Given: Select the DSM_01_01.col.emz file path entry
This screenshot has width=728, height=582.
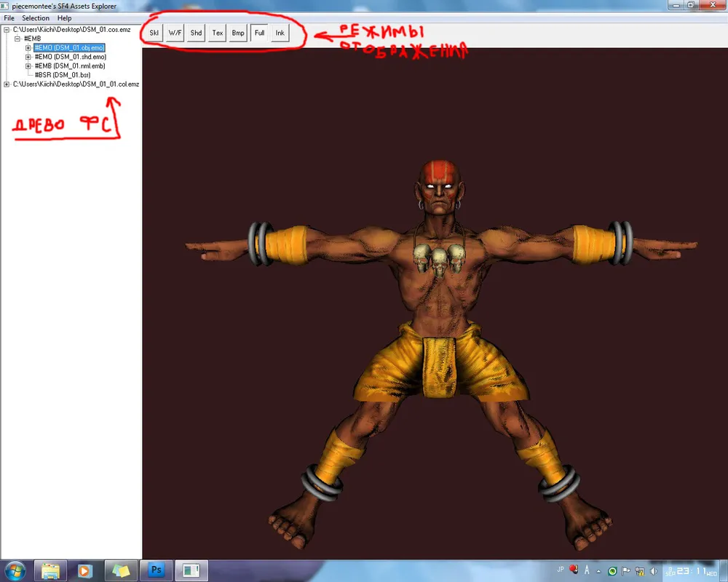Looking at the screenshot, I should (x=76, y=84).
